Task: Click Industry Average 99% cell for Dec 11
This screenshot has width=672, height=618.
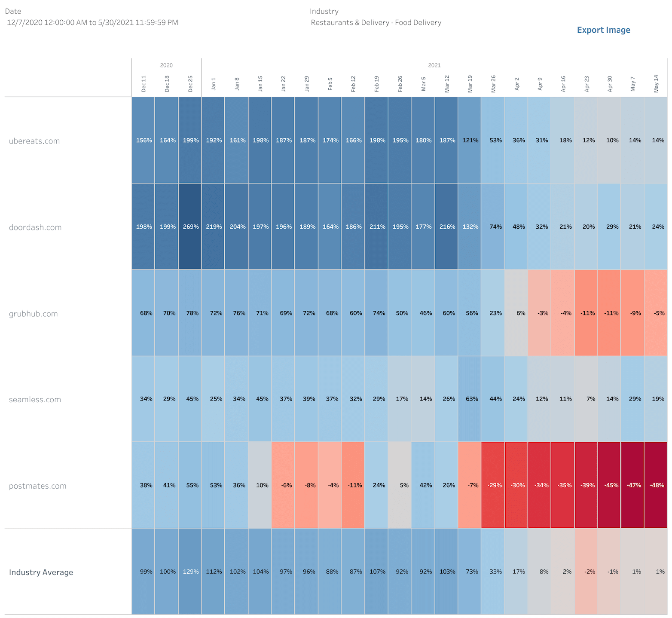Action: tap(144, 572)
